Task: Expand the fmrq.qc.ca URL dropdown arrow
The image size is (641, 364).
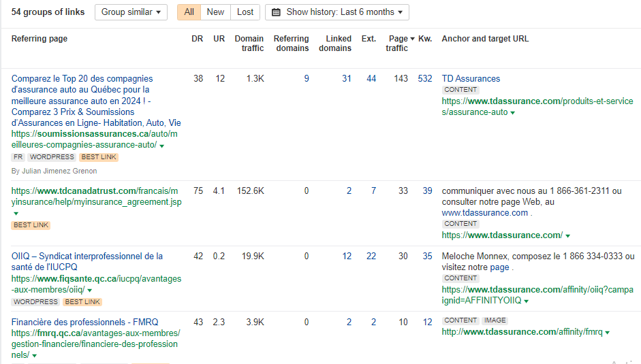Action: coord(34,356)
